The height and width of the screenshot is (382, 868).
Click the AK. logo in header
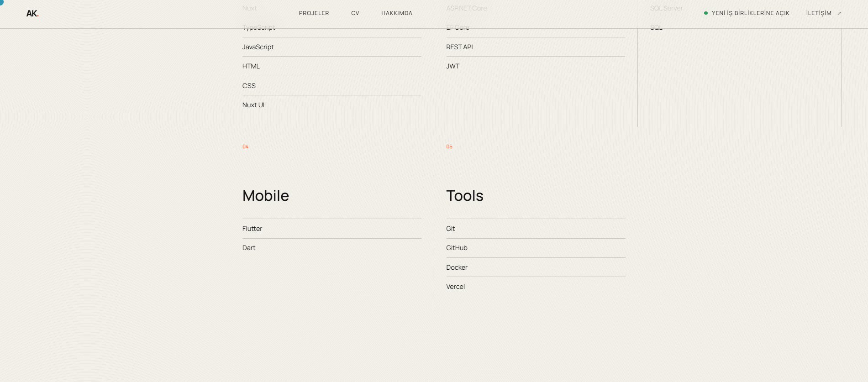[32, 13]
